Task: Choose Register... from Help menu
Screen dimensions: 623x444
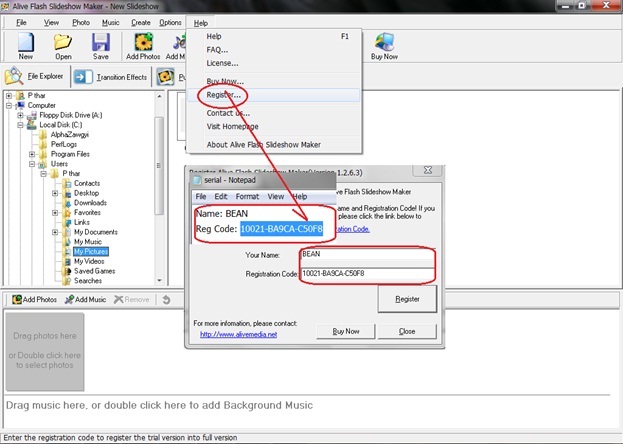Action: (x=273, y=95)
